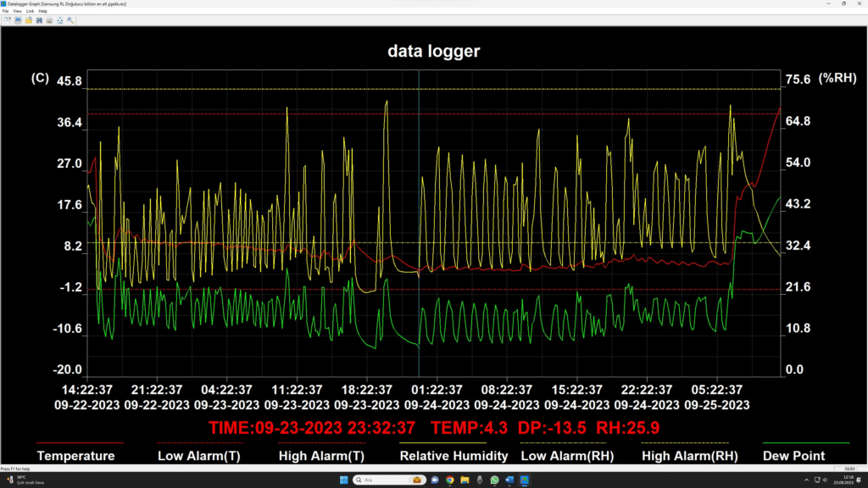This screenshot has width=868, height=488.
Task: Open the Word icon on the taskbar
Action: point(509,480)
